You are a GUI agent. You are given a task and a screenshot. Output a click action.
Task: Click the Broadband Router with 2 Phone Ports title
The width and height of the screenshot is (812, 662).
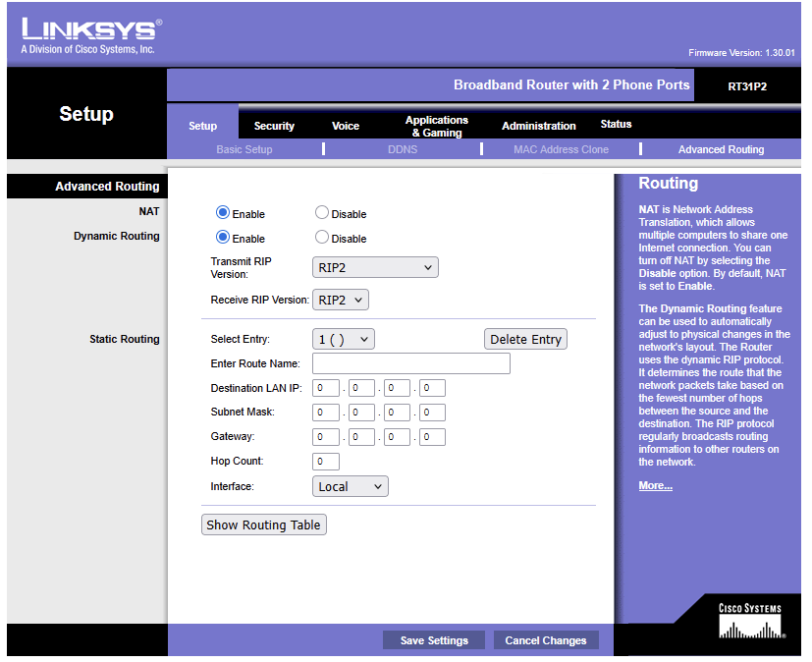click(571, 84)
